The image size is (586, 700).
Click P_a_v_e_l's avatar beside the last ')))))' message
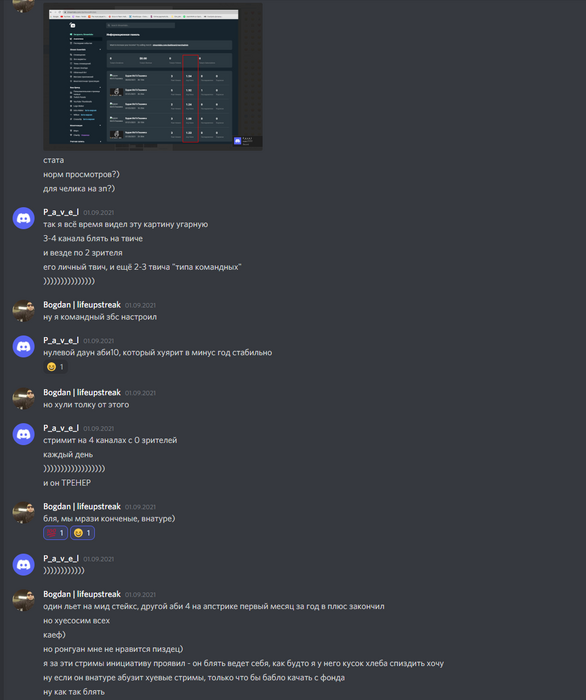pos(24,564)
